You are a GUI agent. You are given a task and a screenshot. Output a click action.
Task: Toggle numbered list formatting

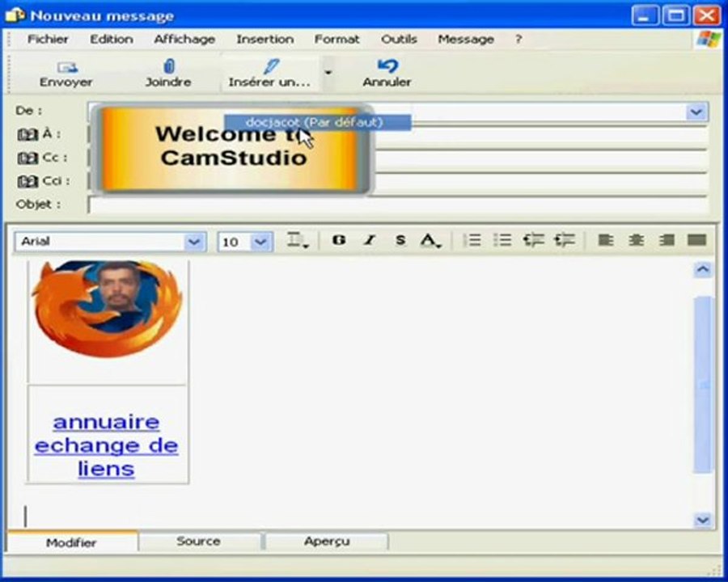[472, 240]
